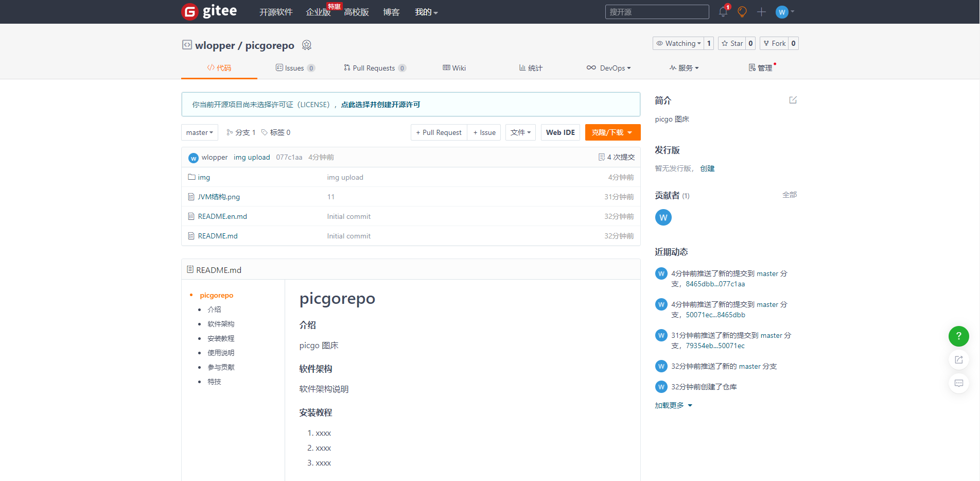This screenshot has height=481, width=980.
Task: Expand the master branch dropdown
Action: coord(199,132)
